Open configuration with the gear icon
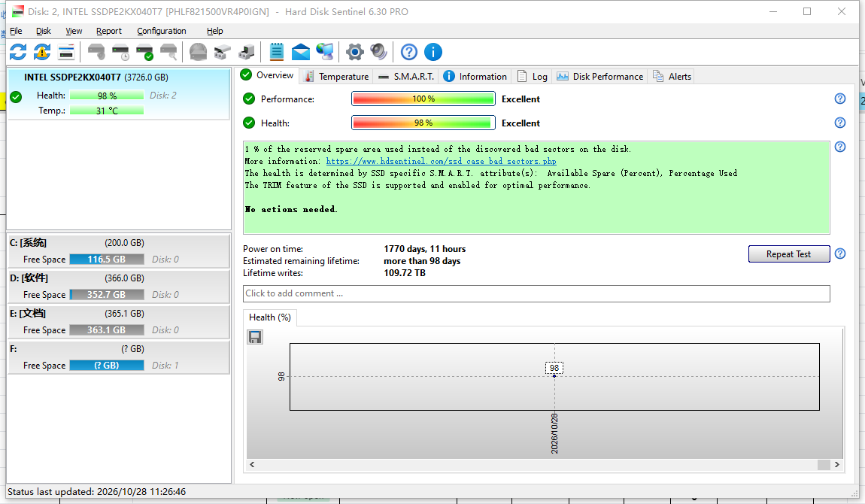The image size is (865, 504). pyautogui.click(x=355, y=52)
